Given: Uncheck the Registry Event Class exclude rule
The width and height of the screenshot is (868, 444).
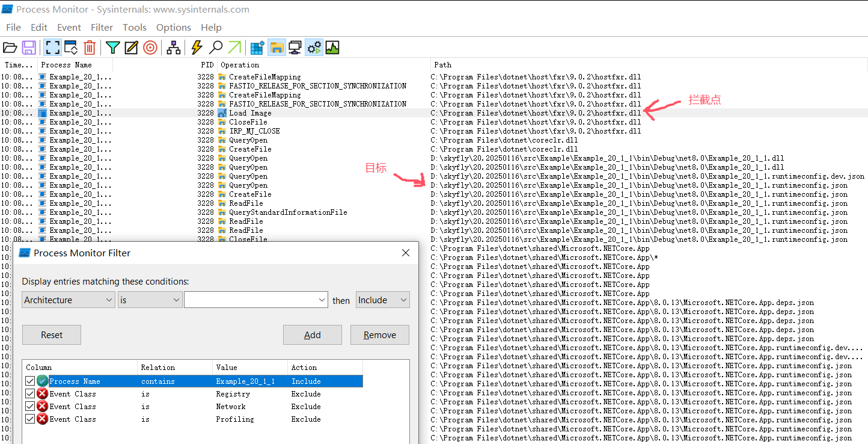Looking at the screenshot, I should [x=29, y=393].
